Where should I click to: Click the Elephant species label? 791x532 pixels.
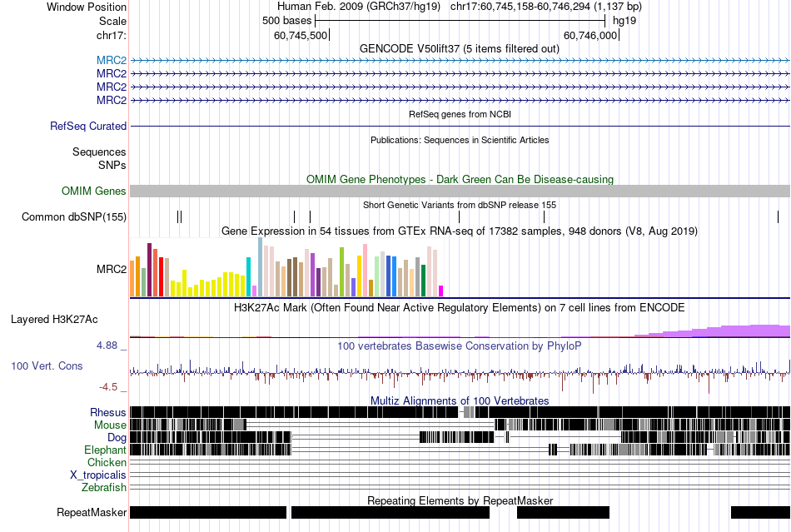[106, 450]
